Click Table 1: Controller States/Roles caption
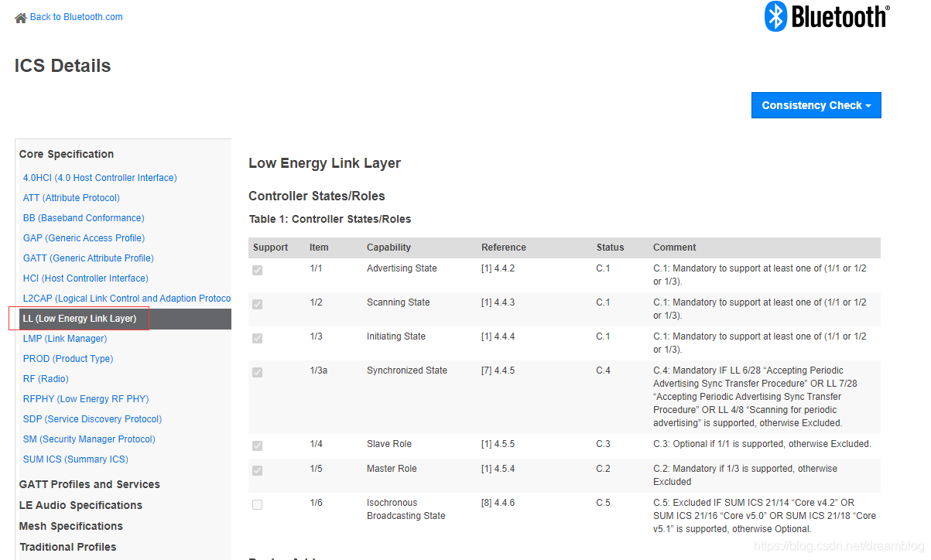The height and width of the screenshot is (560, 931). [x=330, y=219]
